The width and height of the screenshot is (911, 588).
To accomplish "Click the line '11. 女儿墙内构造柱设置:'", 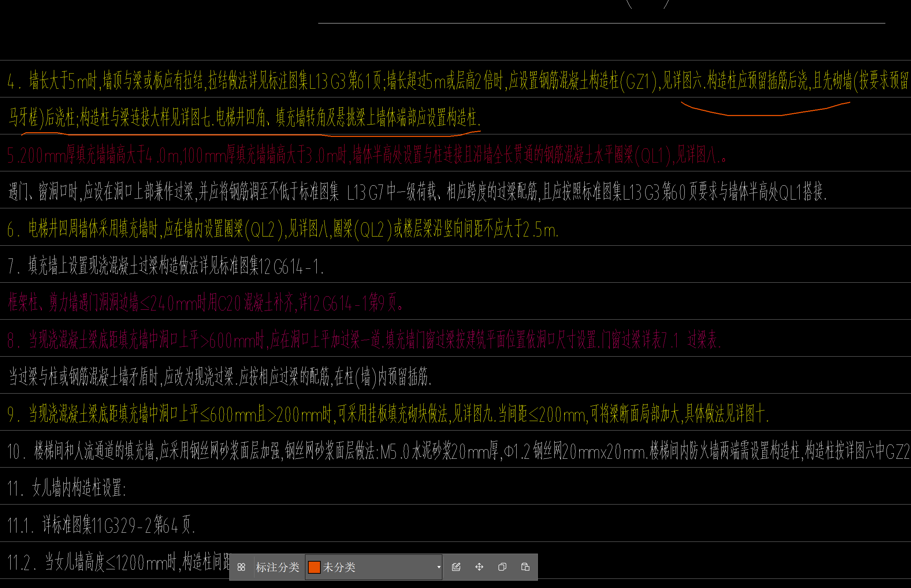I will point(67,488).
